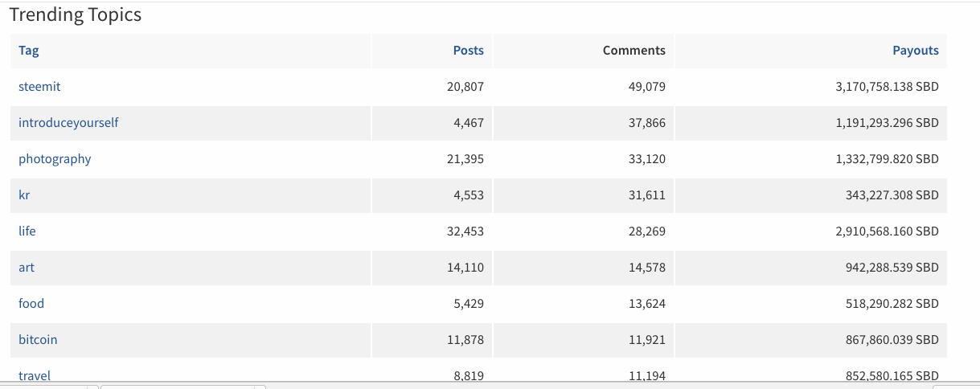
Task: Click the kr comments count 31,611
Action: pyautogui.click(x=646, y=195)
